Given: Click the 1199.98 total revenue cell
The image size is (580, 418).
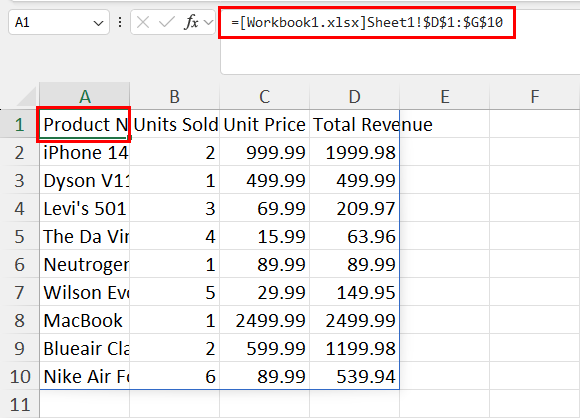Looking at the screenshot, I should (354, 348).
